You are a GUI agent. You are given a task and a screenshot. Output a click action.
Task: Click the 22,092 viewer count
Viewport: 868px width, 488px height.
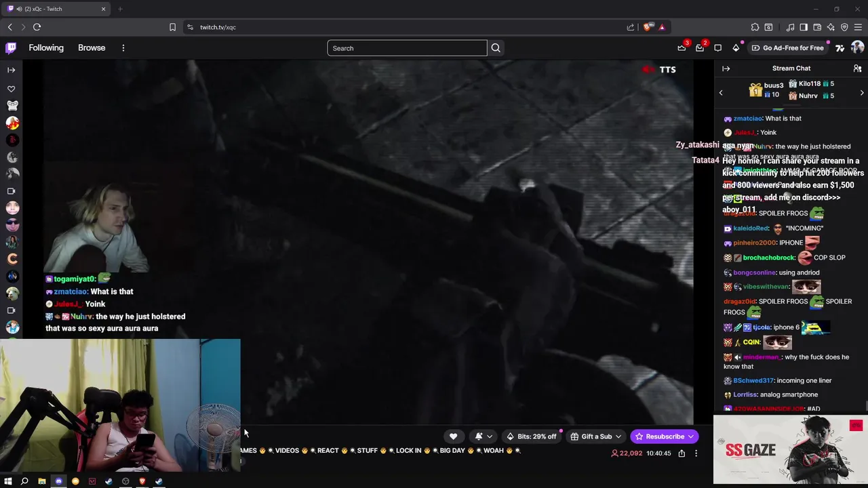[x=627, y=453]
